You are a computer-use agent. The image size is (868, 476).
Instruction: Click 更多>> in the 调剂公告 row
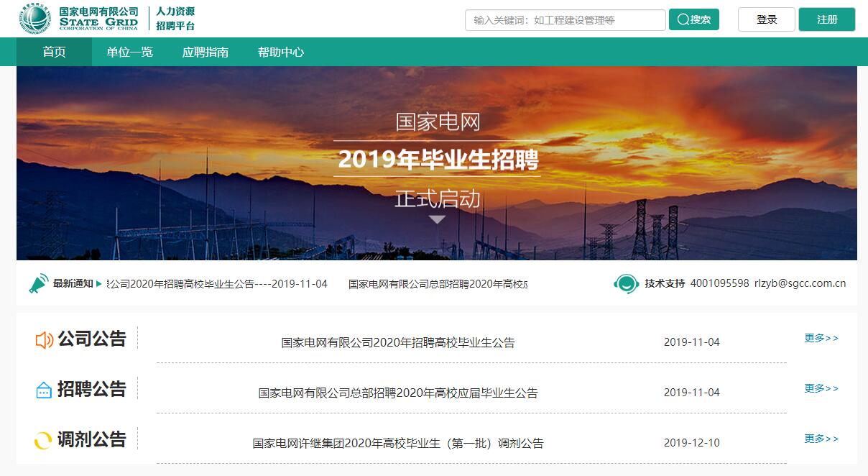(821, 439)
